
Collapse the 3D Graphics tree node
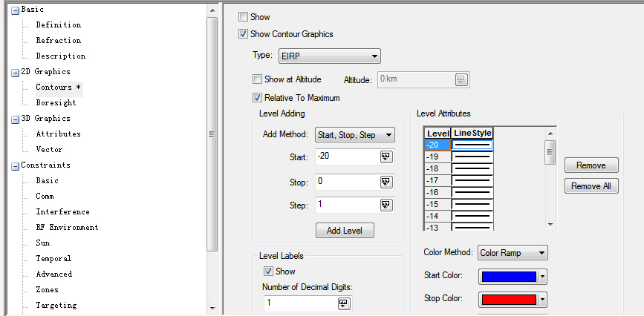15,120
